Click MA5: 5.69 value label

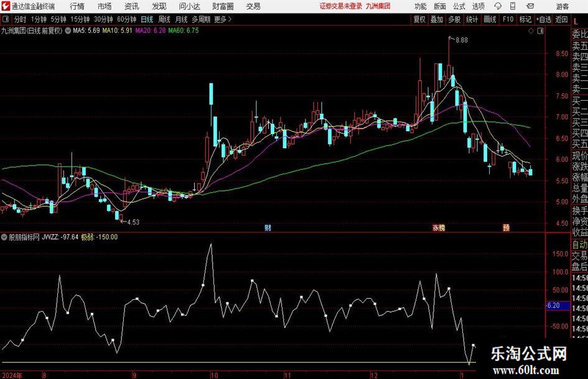86,30
